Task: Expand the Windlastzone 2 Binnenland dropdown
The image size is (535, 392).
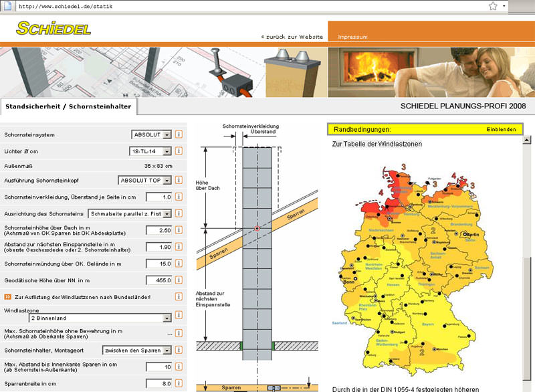Action: 100,318
